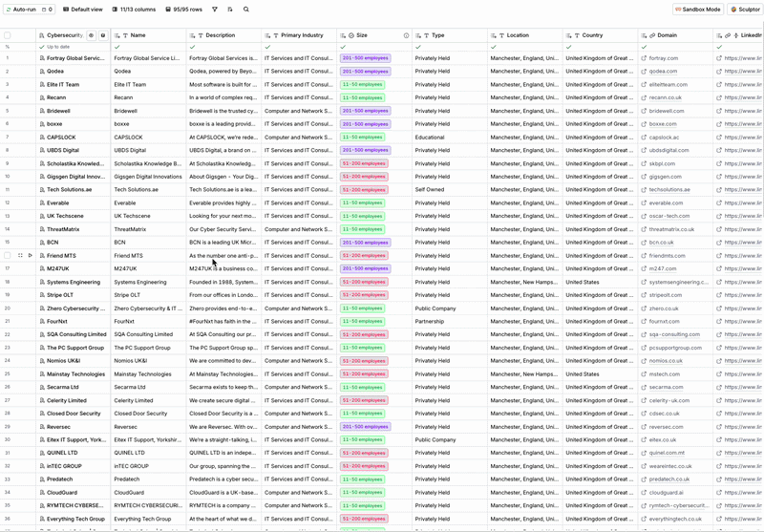Click the sort icon in the toolbar
The width and height of the screenshot is (764, 532).
(230, 10)
